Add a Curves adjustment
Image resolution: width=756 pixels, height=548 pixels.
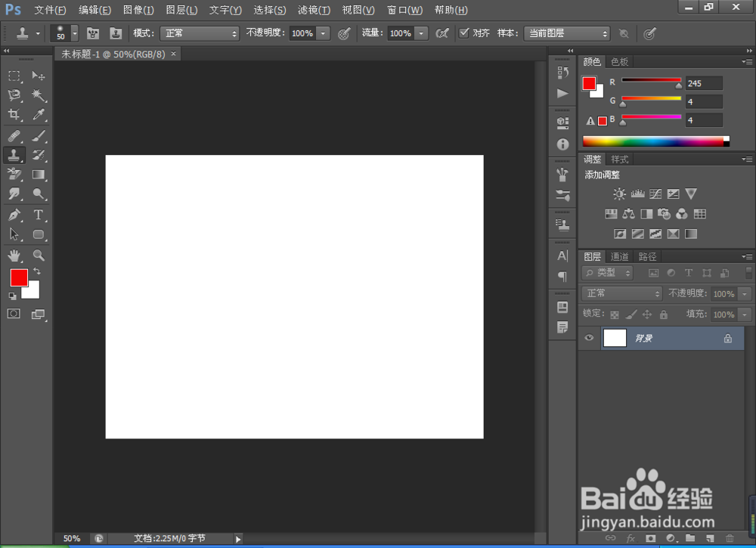pyautogui.click(x=655, y=194)
